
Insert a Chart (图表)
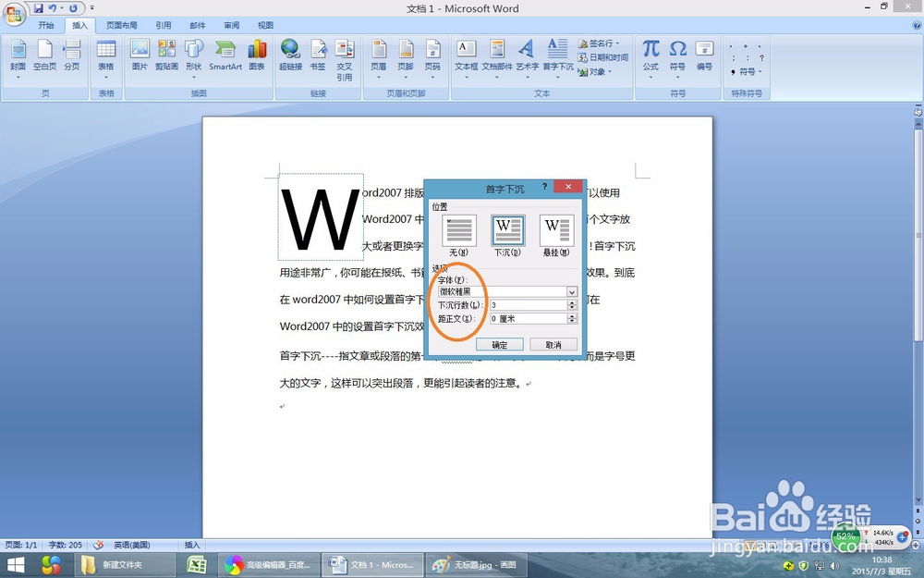pos(257,56)
